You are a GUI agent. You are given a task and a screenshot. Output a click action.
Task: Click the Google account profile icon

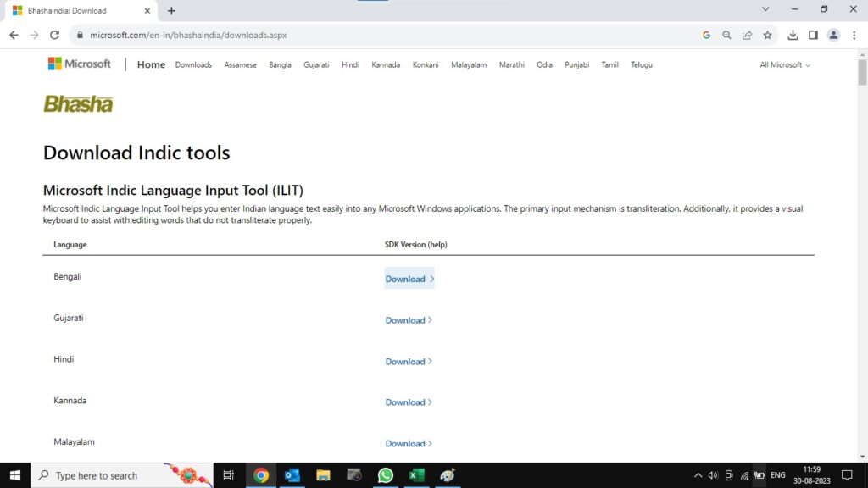(832, 36)
